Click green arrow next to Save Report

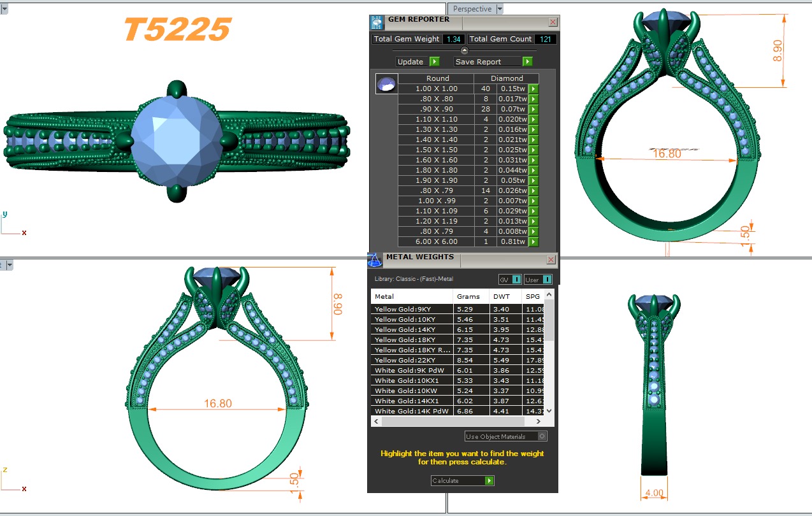click(x=527, y=62)
